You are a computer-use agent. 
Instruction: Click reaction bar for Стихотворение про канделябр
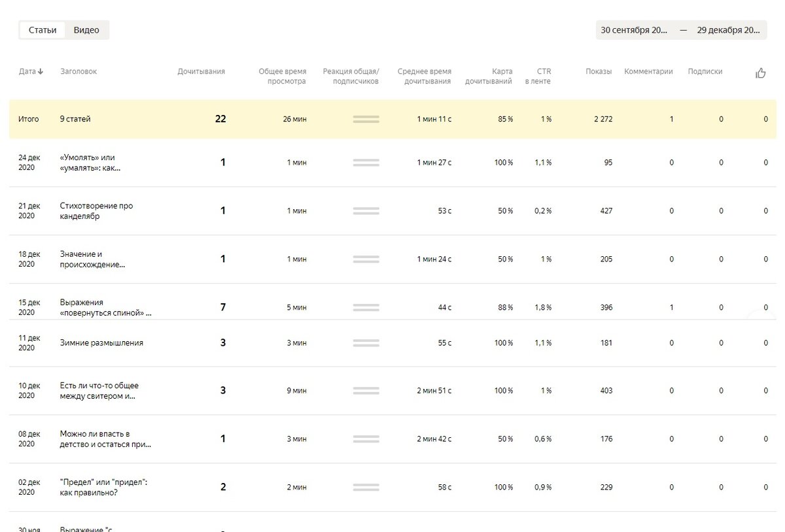coord(366,211)
